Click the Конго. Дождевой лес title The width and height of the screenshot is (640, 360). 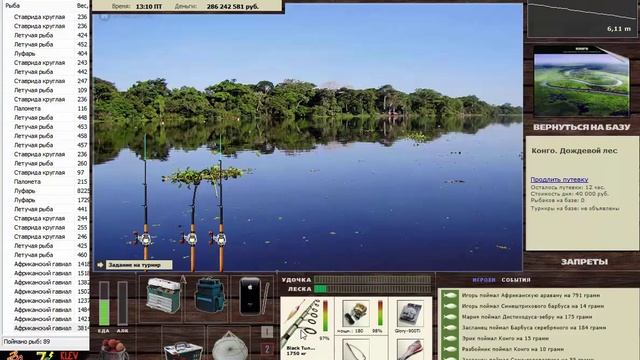click(x=574, y=151)
